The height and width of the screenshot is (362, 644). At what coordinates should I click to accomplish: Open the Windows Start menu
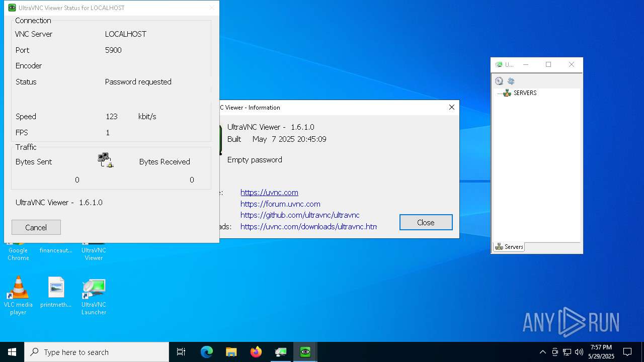tap(12, 352)
